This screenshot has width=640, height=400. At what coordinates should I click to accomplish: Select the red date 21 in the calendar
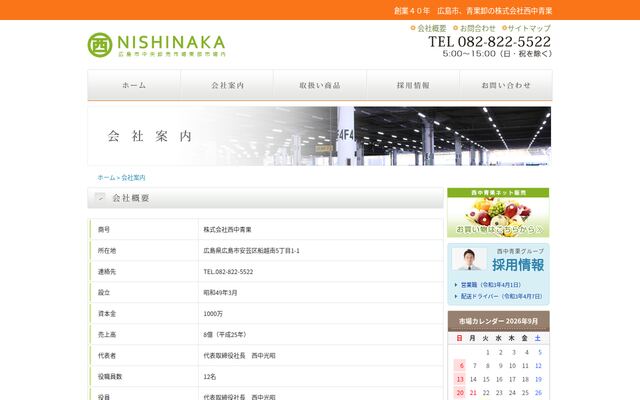pos(473,393)
